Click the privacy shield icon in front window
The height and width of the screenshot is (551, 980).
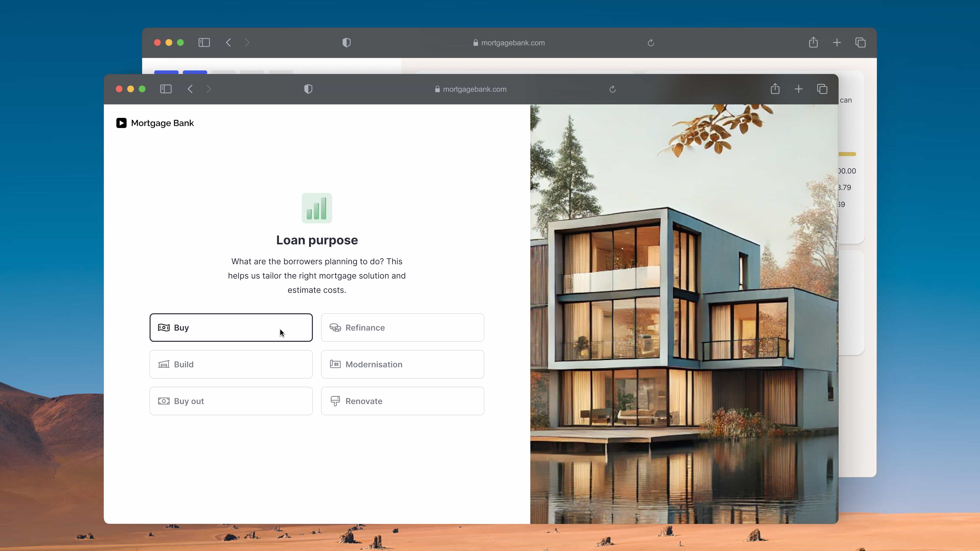(308, 89)
